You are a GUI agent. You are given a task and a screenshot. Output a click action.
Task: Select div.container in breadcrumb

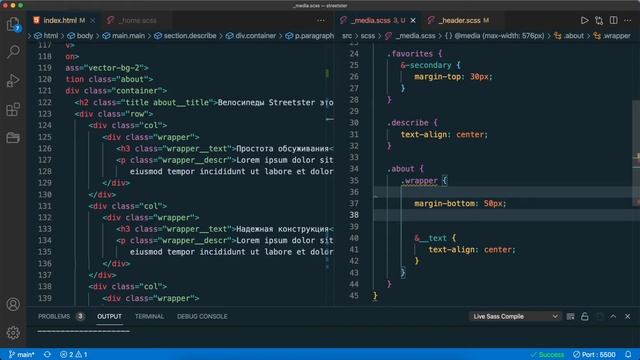click(251, 36)
